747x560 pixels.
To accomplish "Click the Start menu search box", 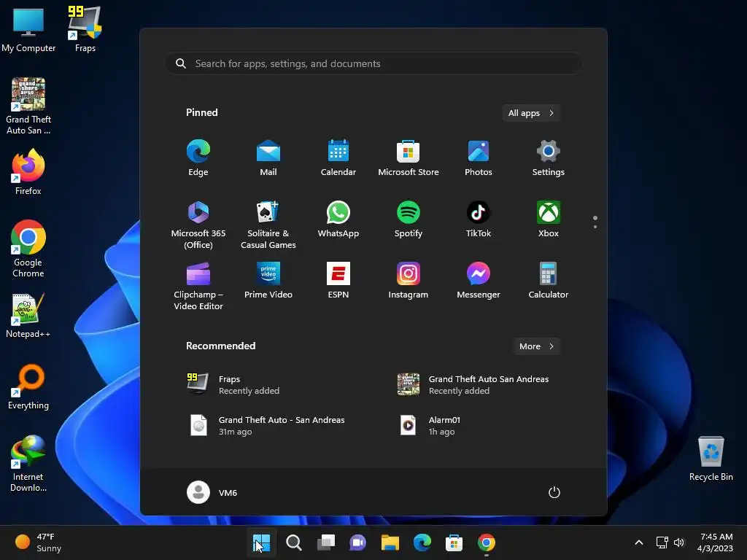I will coord(373,63).
